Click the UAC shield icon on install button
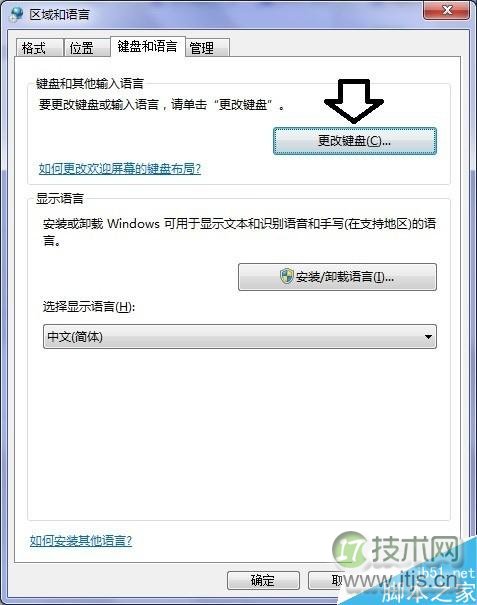This screenshot has height=605, width=477. click(x=286, y=276)
